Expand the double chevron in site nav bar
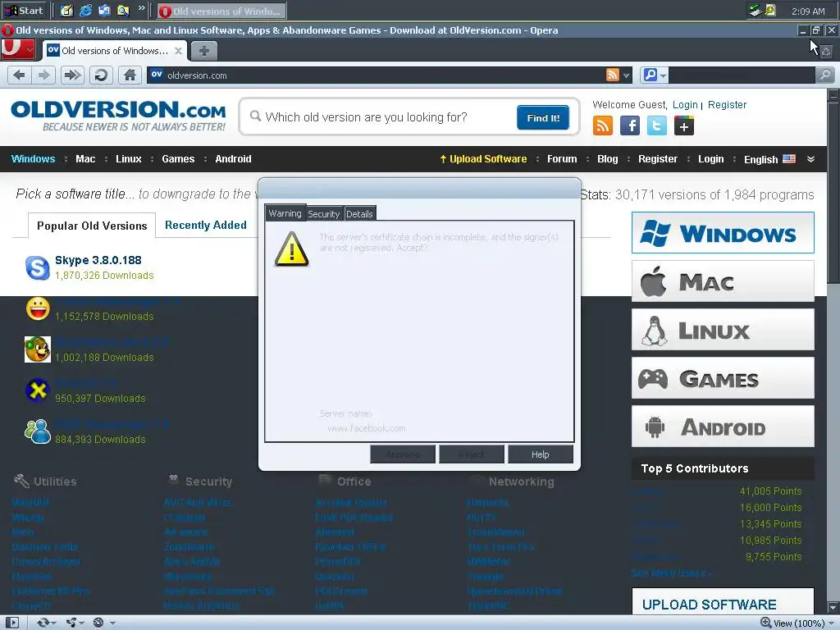This screenshot has width=840, height=630. [810, 159]
